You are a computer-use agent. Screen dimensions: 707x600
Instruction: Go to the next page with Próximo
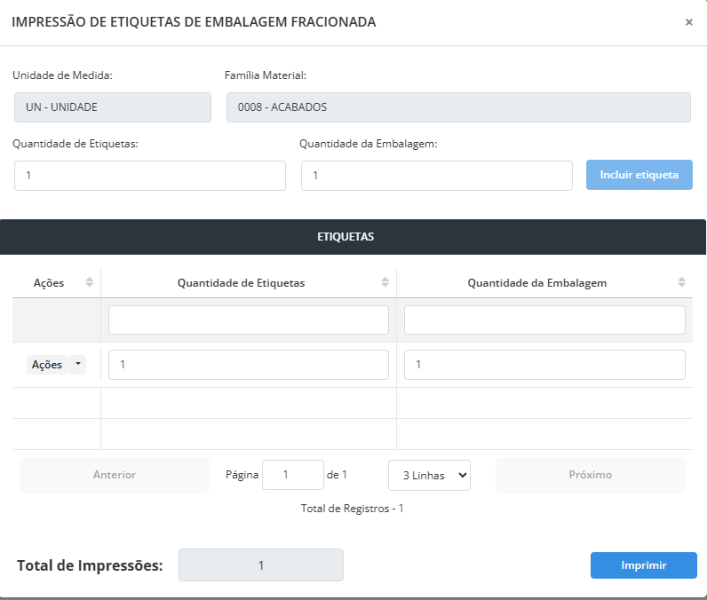point(590,475)
